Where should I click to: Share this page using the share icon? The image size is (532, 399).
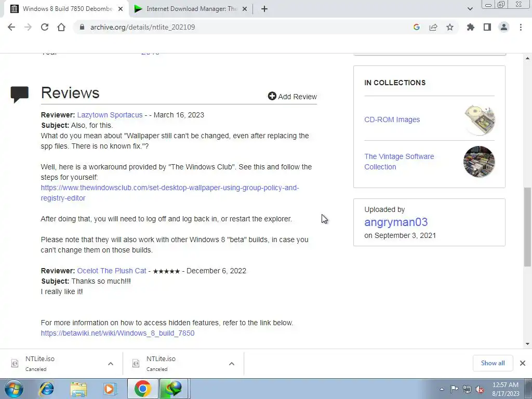[x=433, y=27]
